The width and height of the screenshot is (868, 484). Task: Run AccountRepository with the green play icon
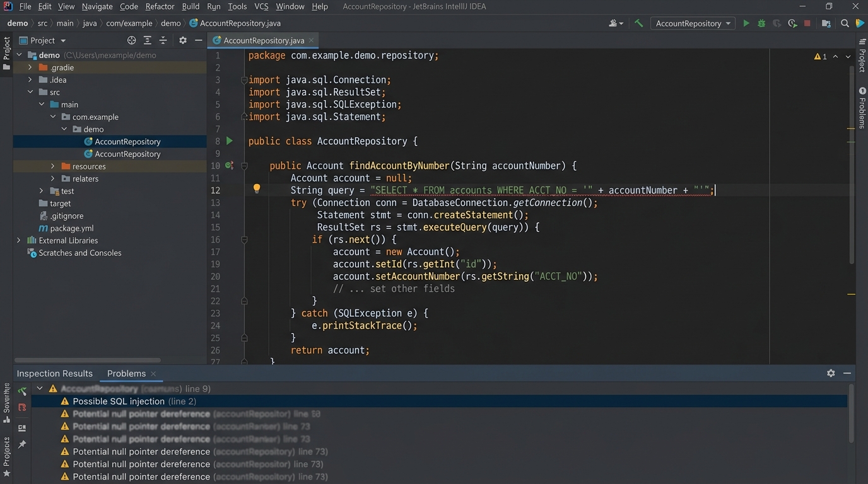coord(746,23)
